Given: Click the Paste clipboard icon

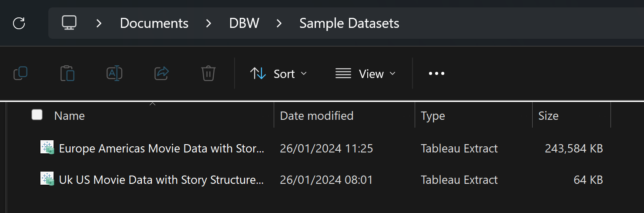Looking at the screenshot, I should (67, 74).
